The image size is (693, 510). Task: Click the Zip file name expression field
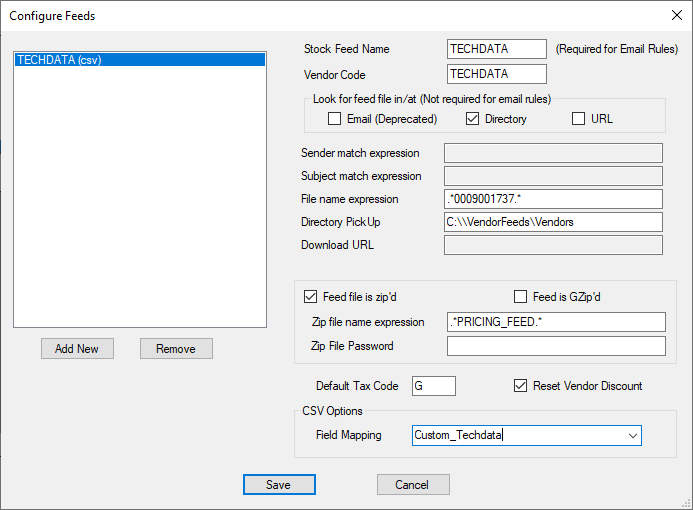coord(556,322)
